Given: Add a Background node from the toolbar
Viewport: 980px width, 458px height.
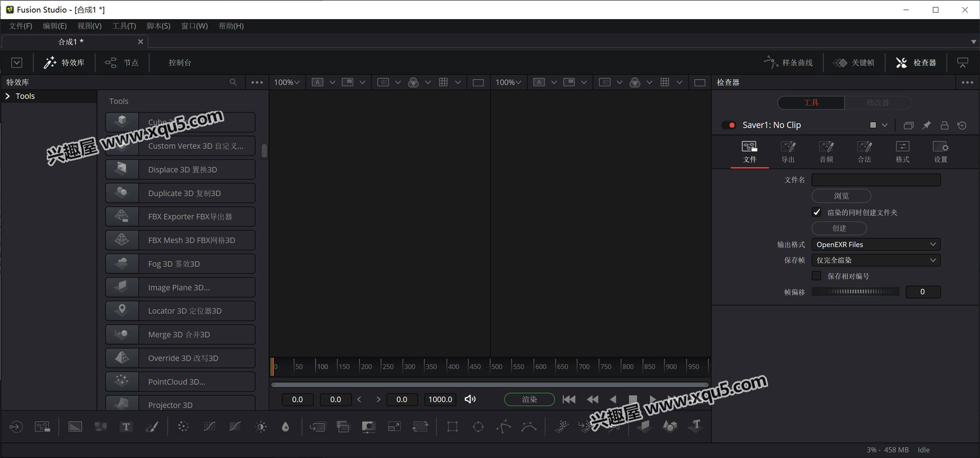Looking at the screenshot, I should pos(75,427).
